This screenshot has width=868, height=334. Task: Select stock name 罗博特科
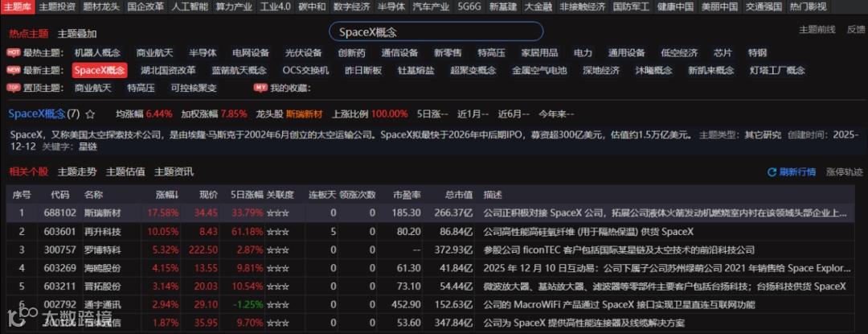pyautogui.click(x=102, y=249)
